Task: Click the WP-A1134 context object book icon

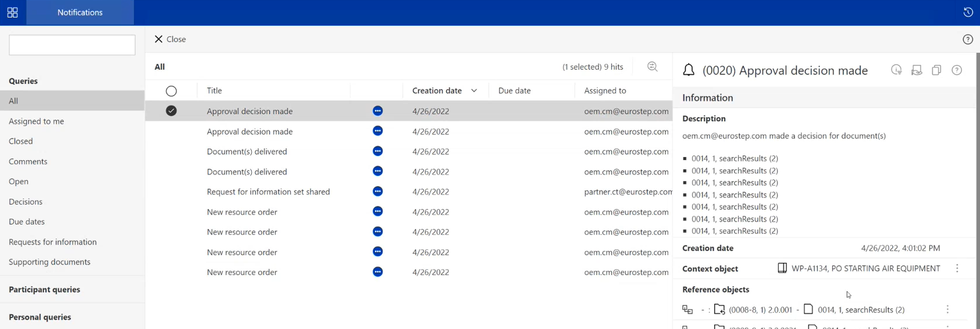Action: [x=782, y=269]
